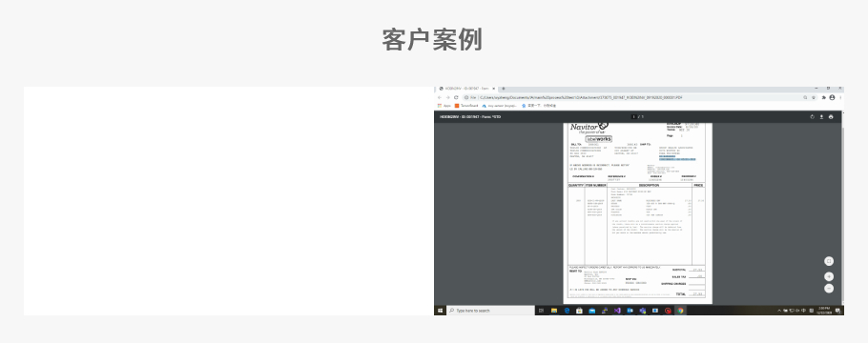Click the orange-icon bookmark next to Apps

[x=466, y=106]
